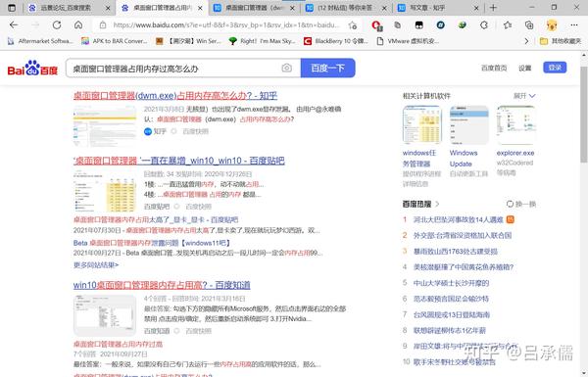This screenshot has width=588, height=377.
Task: Open the Extensions puzzle icon
Action: (x=484, y=25)
